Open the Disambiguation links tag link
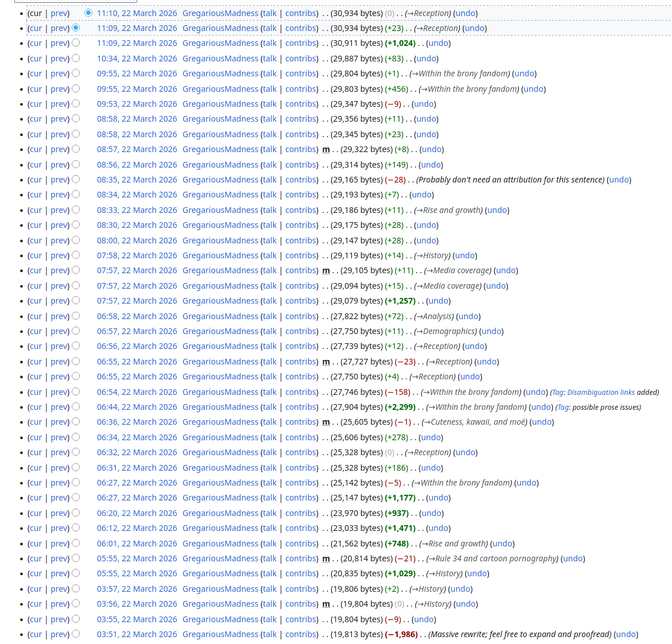Viewport: 672px width, 644px height. tap(601, 393)
